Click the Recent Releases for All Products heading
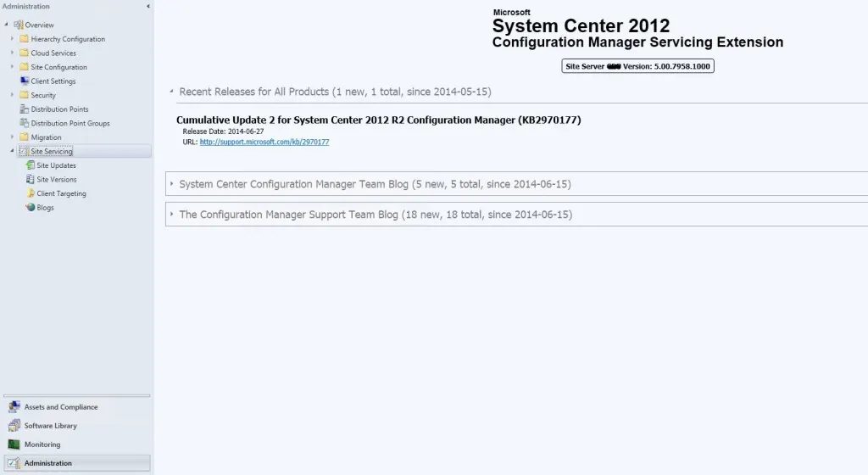 click(x=335, y=92)
